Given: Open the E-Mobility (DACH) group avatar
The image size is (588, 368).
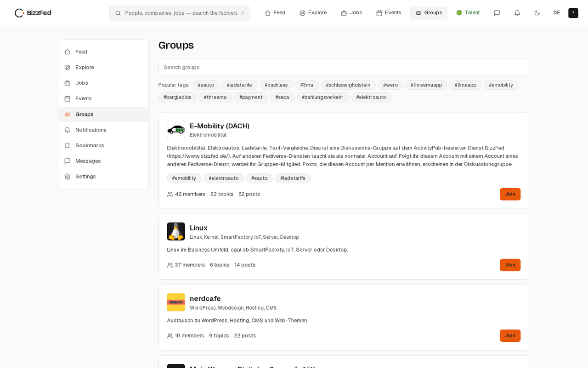Looking at the screenshot, I should pos(176,130).
